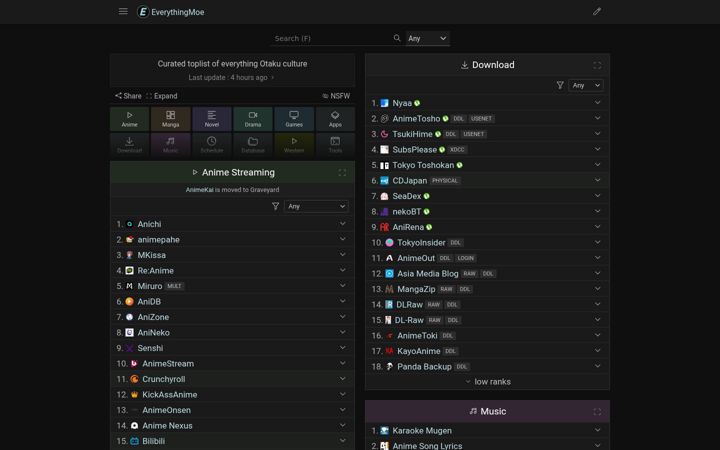Click the search magnifier icon

tap(397, 38)
